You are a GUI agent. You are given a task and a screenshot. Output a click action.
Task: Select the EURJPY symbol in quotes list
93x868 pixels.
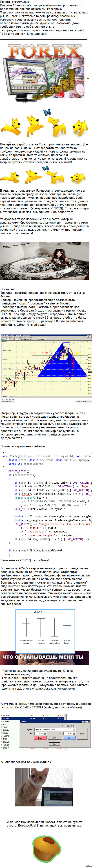coord(6,727)
